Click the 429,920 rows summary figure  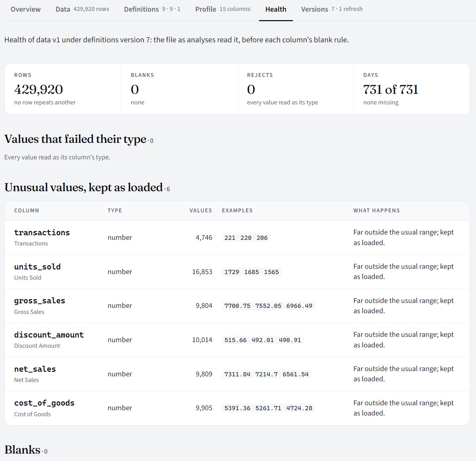click(x=38, y=89)
